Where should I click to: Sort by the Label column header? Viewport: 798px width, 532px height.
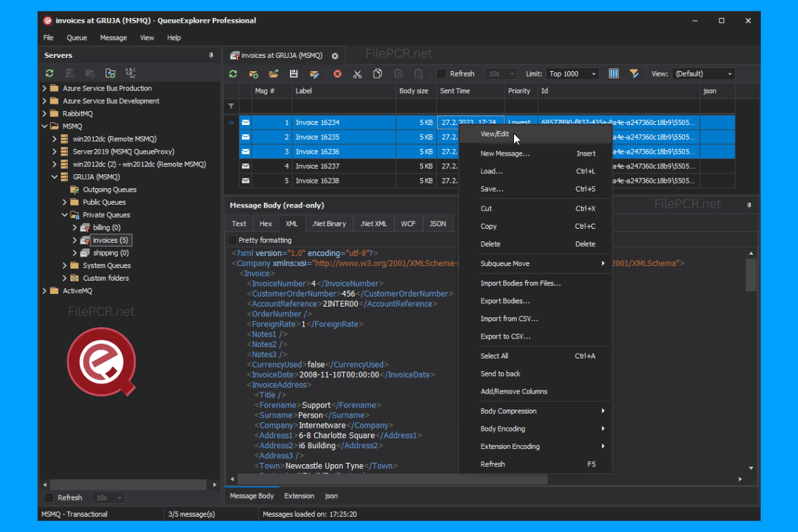click(344, 91)
